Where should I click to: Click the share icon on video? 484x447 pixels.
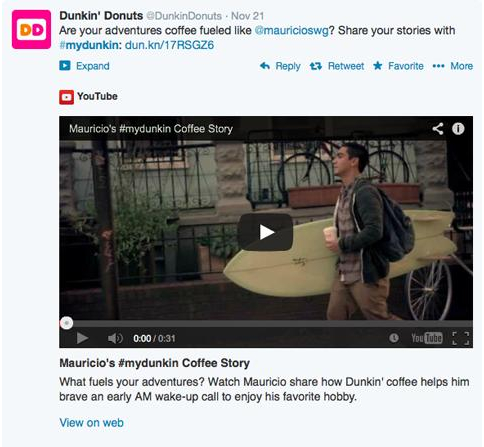[438, 129]
